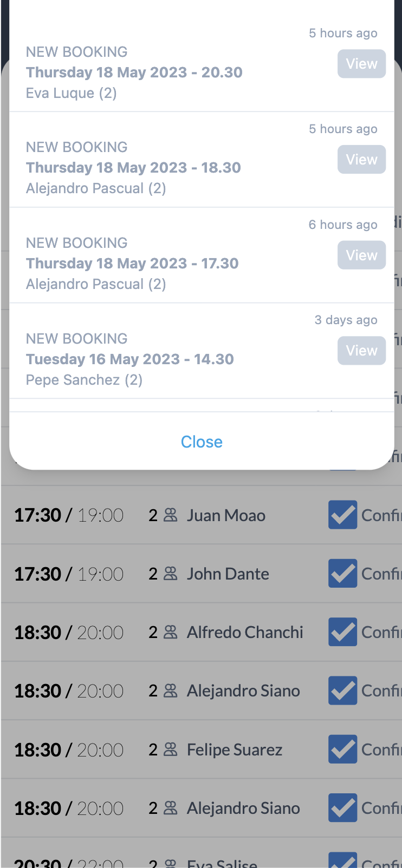Click the 18:30 time for Alfredo Chanchi
Viewport: 402px width, 868px height.
[37, 633]
